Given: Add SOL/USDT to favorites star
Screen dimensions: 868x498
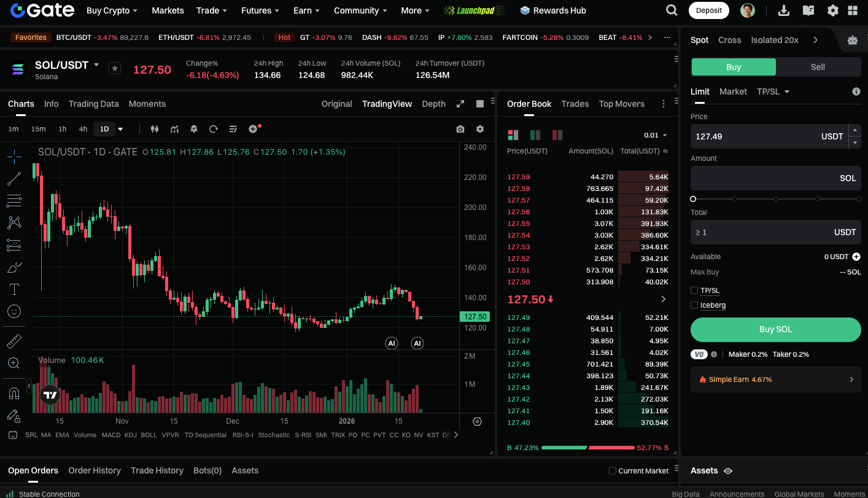Looking at the screenshot, I should pyautogui.click(x=115, y=68).
